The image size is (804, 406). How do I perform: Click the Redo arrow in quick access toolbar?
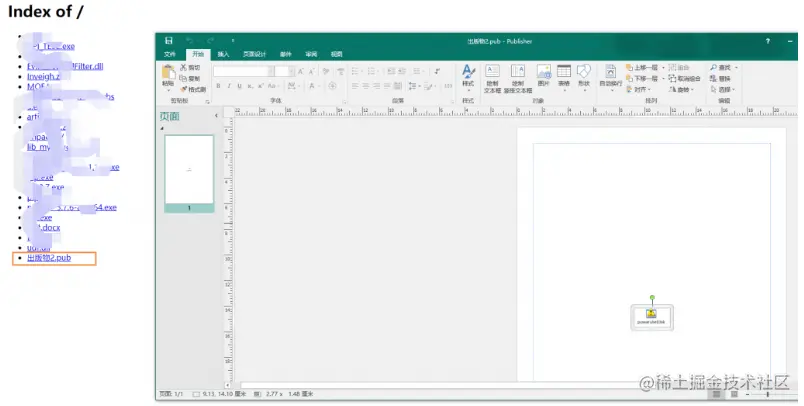point(210,40)
